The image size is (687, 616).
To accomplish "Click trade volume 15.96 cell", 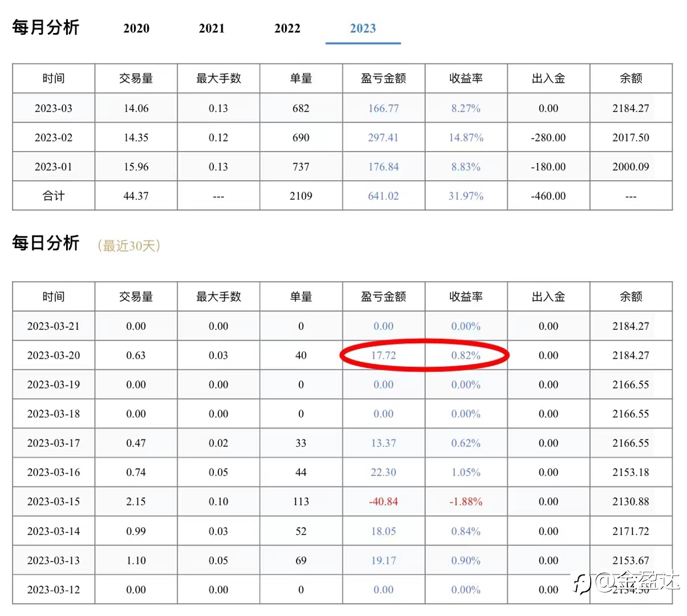I will click(136, 167).
